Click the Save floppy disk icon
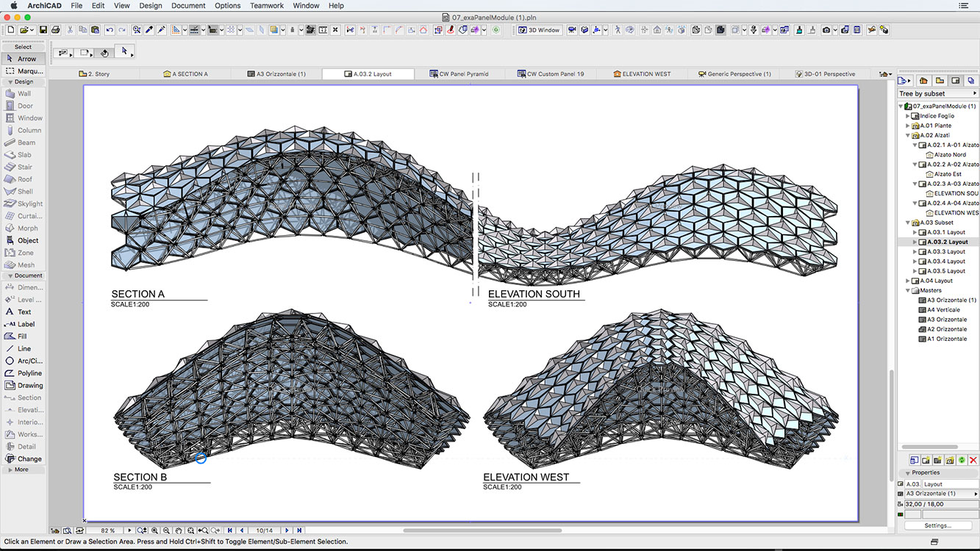The image size is (980, 551). tap(43, 30)
